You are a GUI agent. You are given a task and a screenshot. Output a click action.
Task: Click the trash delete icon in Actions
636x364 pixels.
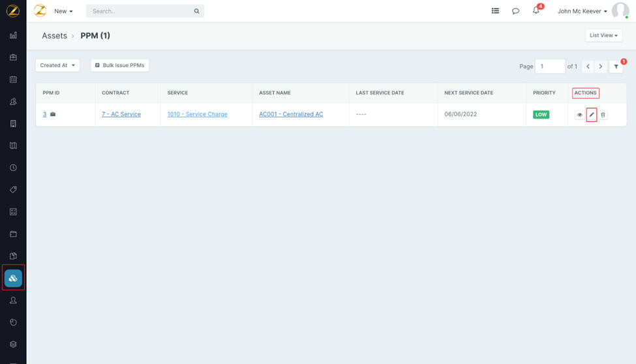pos(603,115)
